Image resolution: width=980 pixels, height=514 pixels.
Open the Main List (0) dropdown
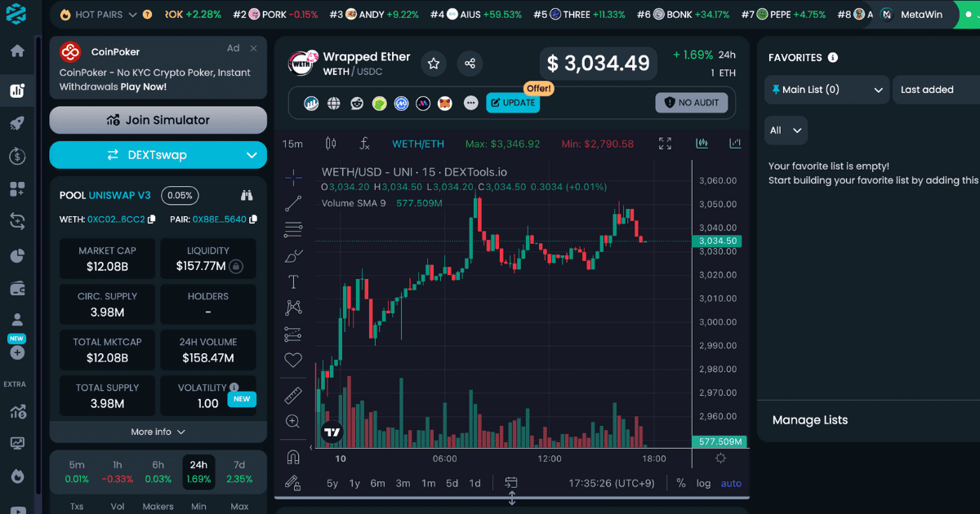tap(826, 90)
